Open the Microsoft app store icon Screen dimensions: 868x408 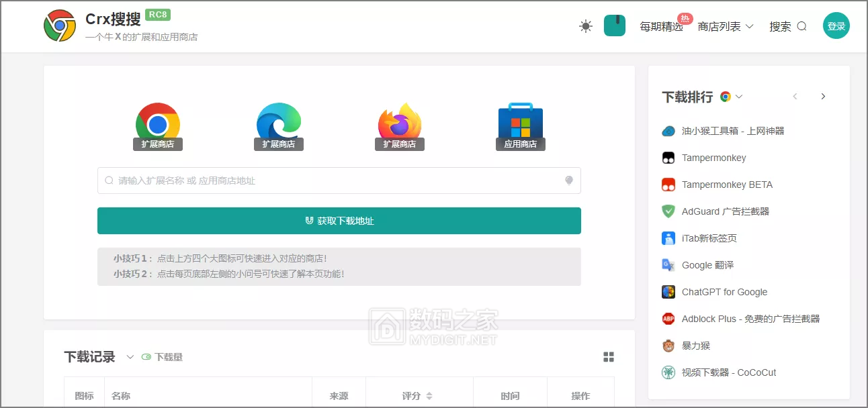click(521, 125)
